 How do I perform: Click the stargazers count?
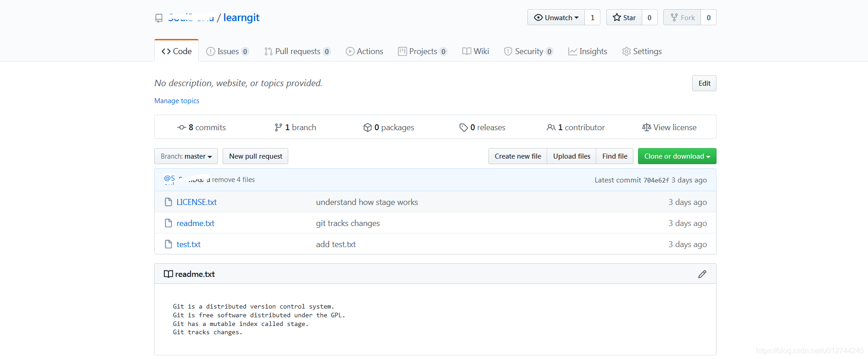650,17
